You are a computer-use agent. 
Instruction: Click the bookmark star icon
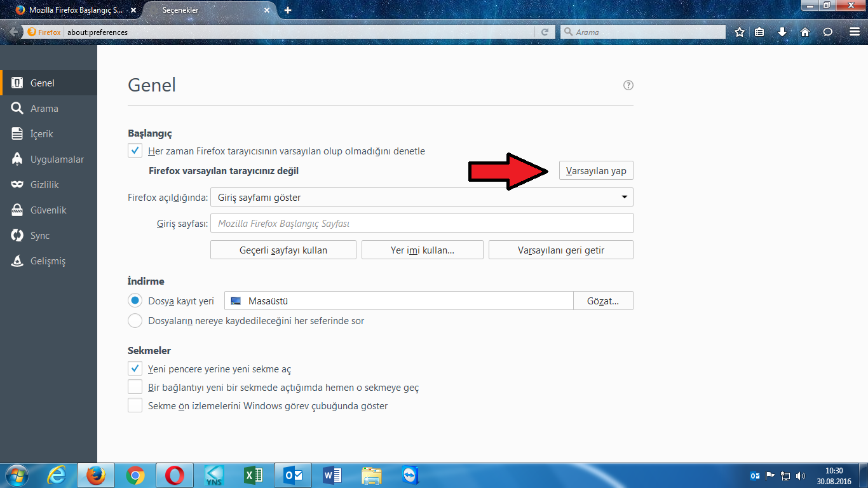point(740,32)
